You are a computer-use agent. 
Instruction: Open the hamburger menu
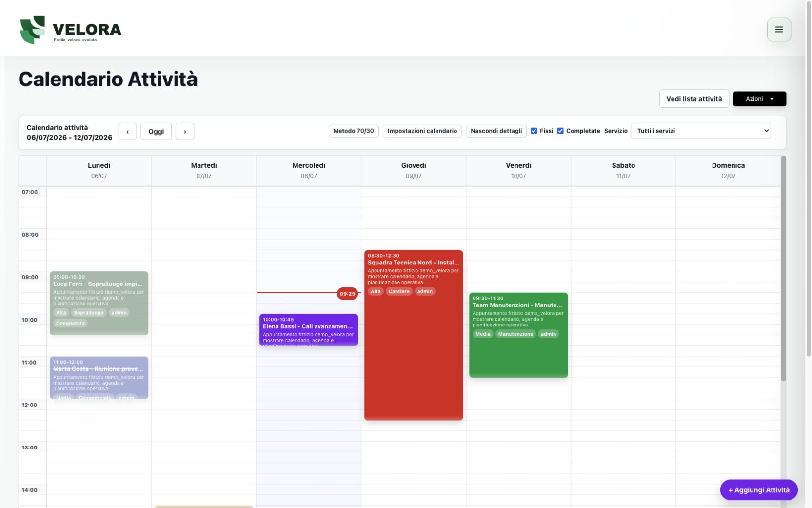click(x=779, y=29)
